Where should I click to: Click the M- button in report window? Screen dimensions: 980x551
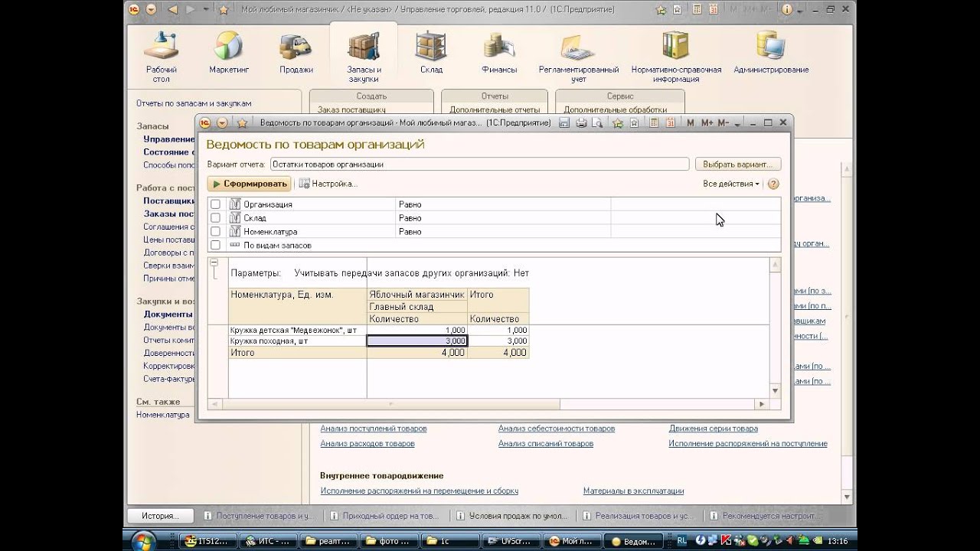coord(724,122)
